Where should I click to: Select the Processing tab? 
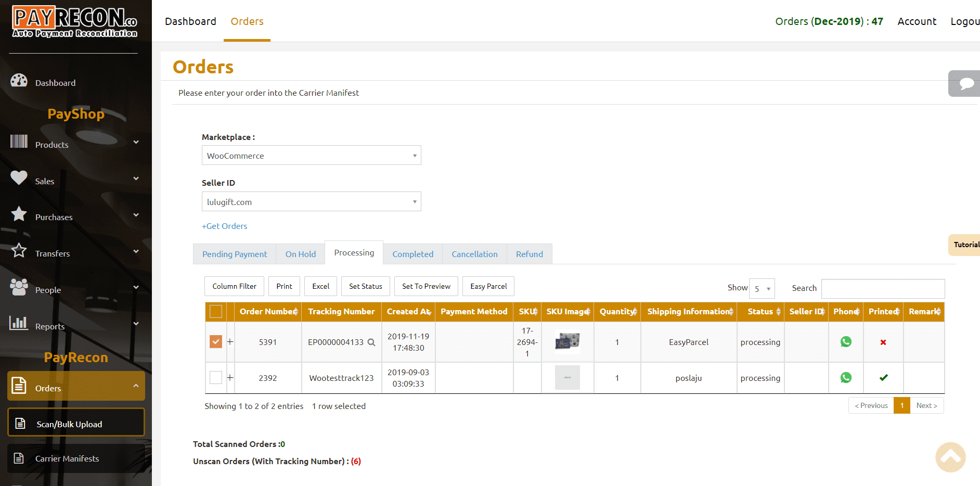pos(354,252)
